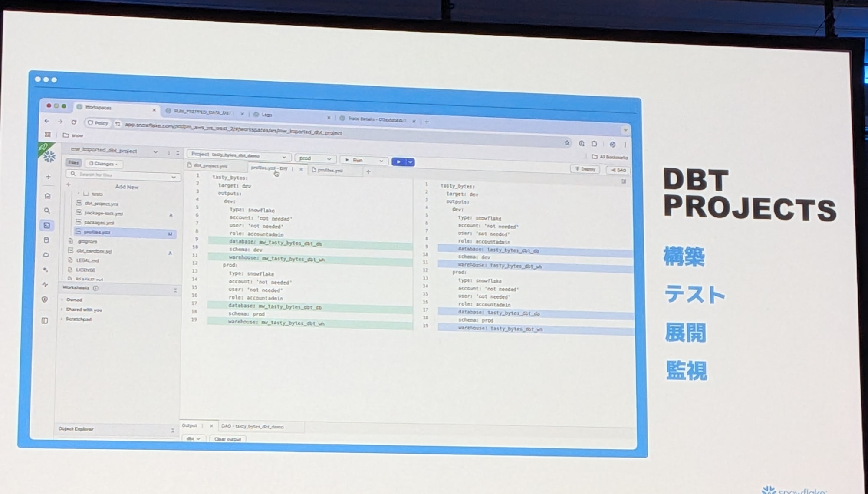This screenshot has width=868, height=494.
Task: Toggle the sidebar panel icon at bottom
Action: click(x=44, y=320)
